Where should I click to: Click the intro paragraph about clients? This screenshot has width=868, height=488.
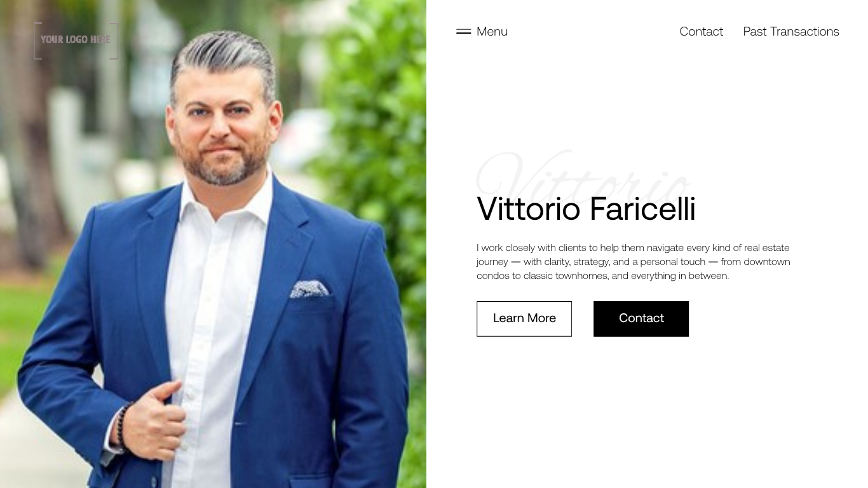coord(634,262)
